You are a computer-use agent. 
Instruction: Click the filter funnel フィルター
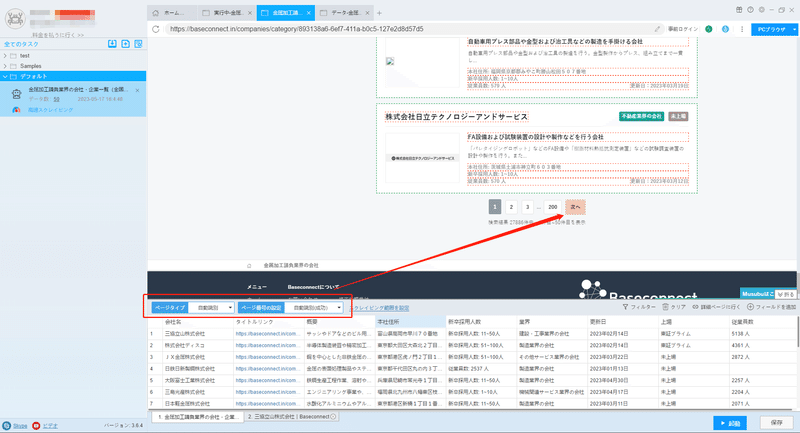pyautogui.click(x=639, y=307)
